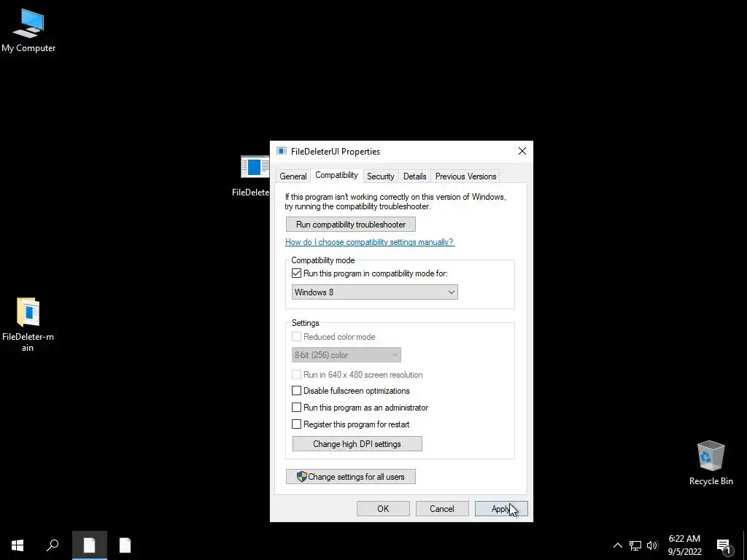The width and height of the screenshot is (747, 560).
Task: Go to the Details tab
Action: pyautogui.click(x=414, y=176)
